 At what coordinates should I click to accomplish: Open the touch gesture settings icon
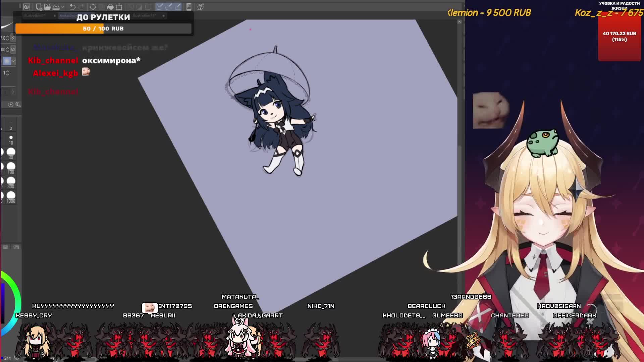(x=189, y=7)
